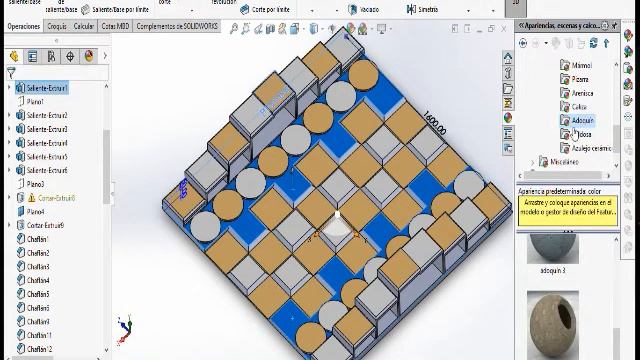Click the Previous View icon
640x360 pixels.
[x=258, y=29]
